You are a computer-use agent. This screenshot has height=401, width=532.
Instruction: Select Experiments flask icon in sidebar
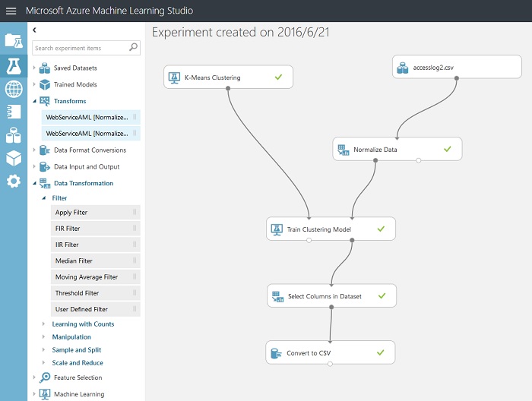(x=14, y=66)
